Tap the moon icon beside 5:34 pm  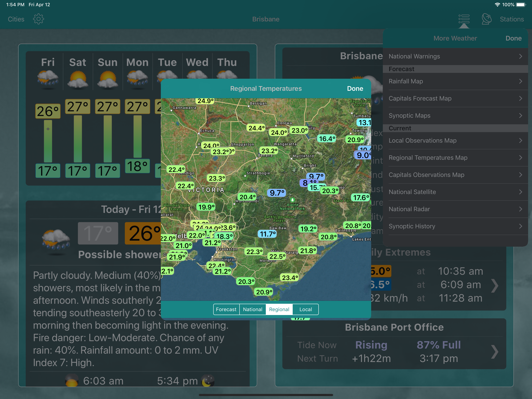pyautogui.click(x=208, y=381)
